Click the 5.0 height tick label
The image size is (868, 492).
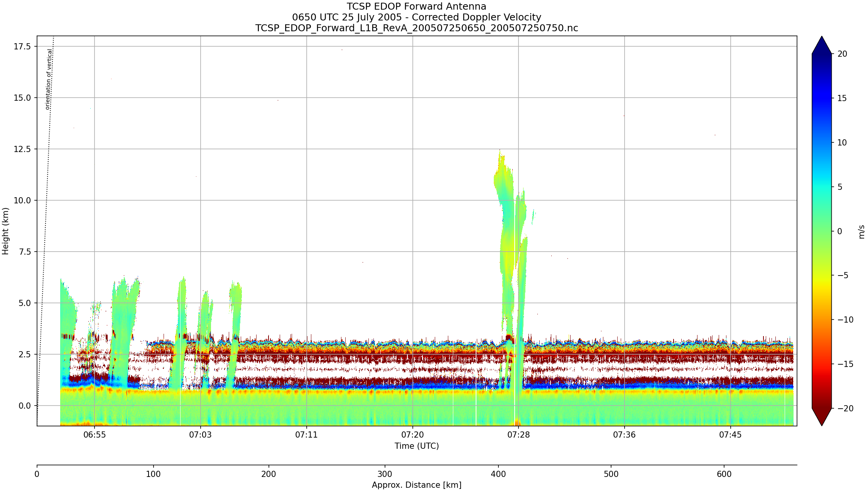(x=25, y=303)
